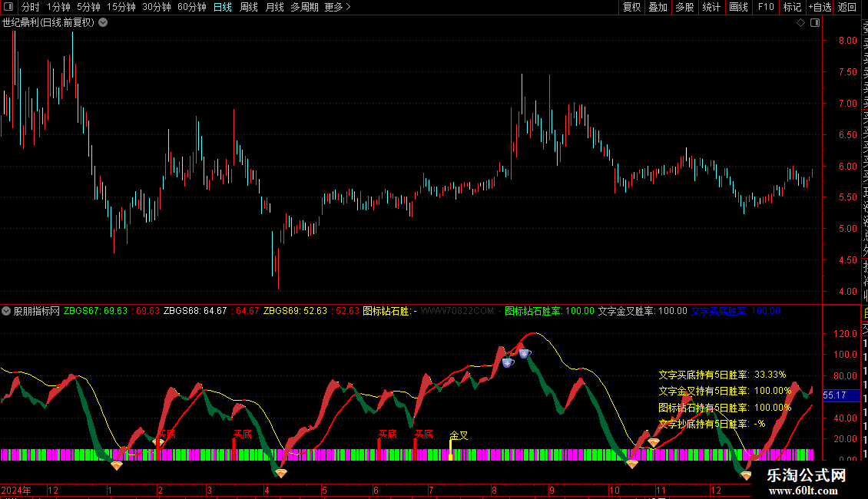This screenshot has width=868, height=499.
Task: Click the 4.00 price axis label
Action: (x=847, y=292)
